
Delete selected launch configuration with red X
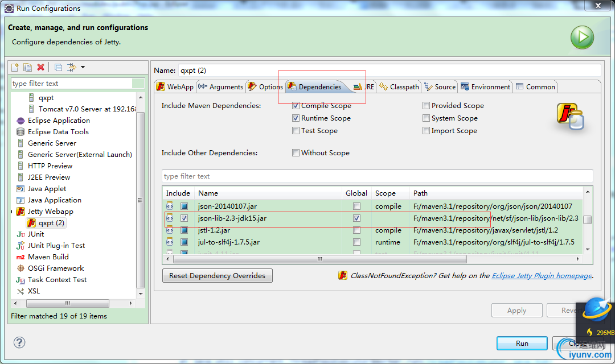point(40,67)
